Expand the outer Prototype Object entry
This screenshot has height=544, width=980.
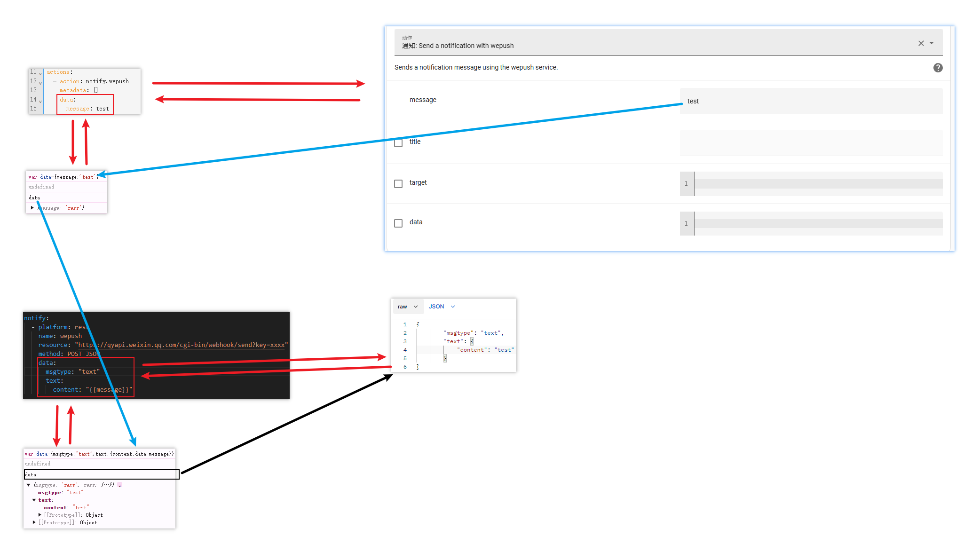34,523
